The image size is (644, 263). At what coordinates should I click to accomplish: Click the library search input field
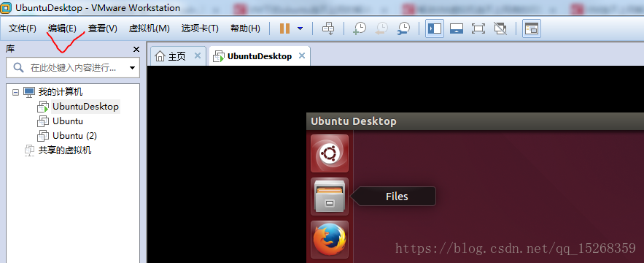point(73,67)
